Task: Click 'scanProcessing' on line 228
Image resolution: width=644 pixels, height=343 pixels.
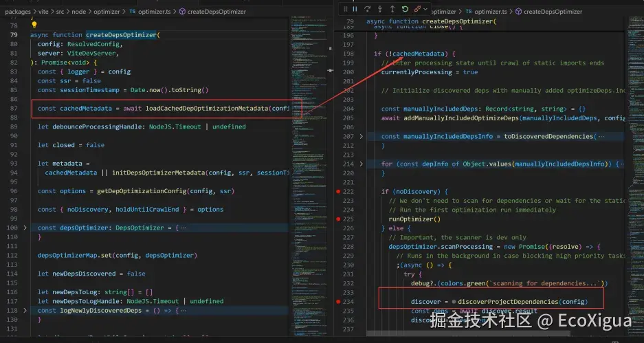Action: click(467, 247)
